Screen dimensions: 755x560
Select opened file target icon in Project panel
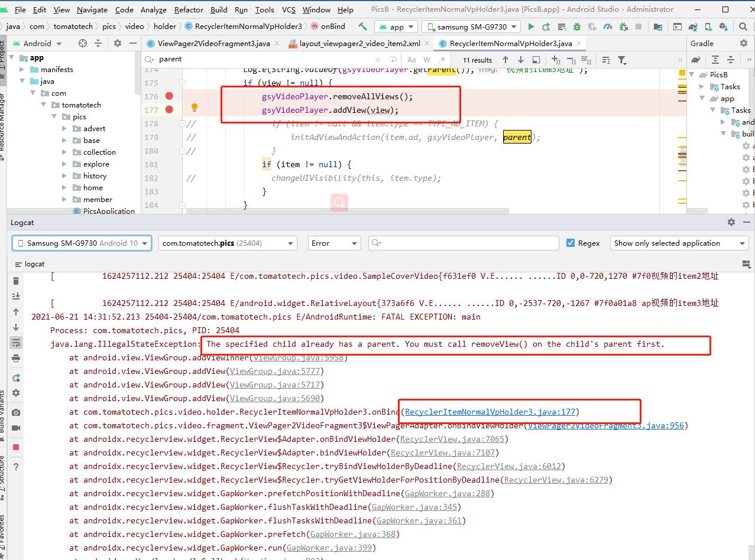click(x=83, y=43)
